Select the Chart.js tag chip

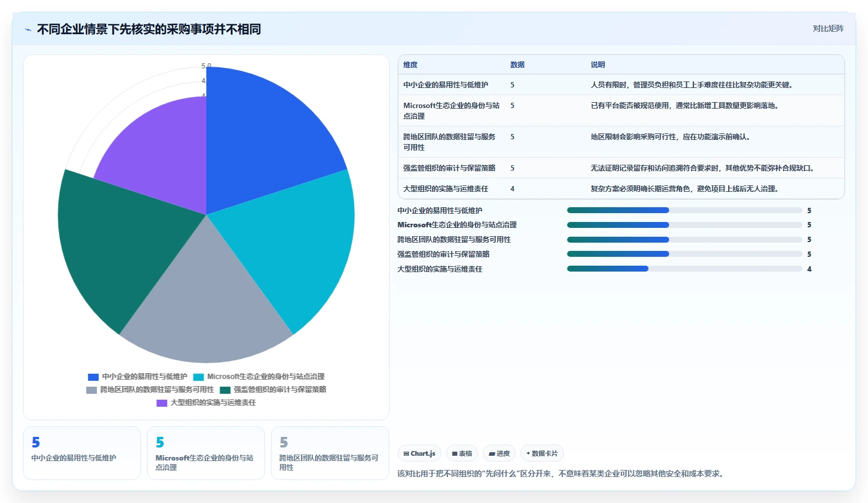420,453
